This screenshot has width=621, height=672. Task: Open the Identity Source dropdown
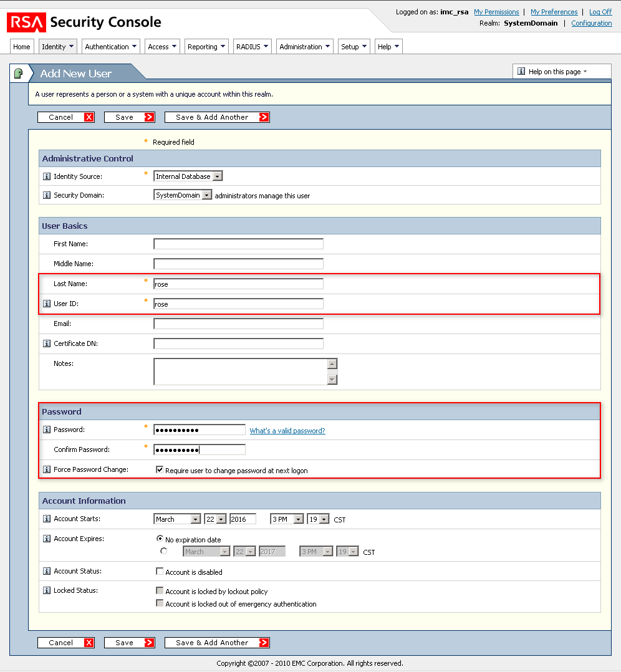[x=188, y=176]
